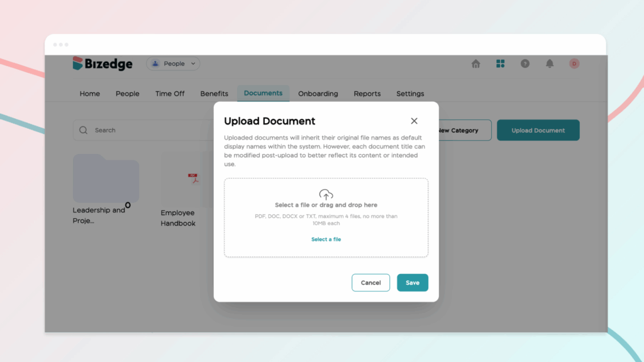The image size is (644, 362).
Task: Open the notifications bell icon
Action: click(550, 63)
